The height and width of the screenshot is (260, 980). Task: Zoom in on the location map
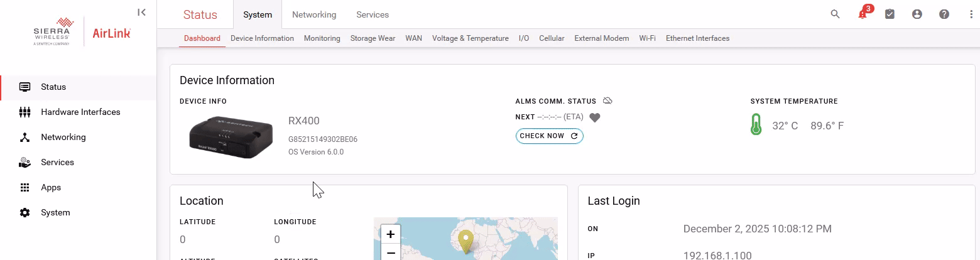coord(390,234)
